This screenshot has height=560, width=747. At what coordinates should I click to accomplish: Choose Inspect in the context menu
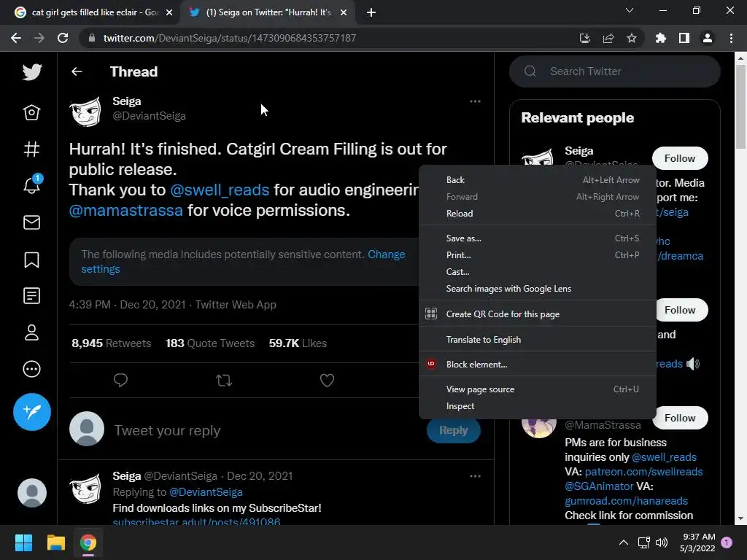(x=538, y=406)
